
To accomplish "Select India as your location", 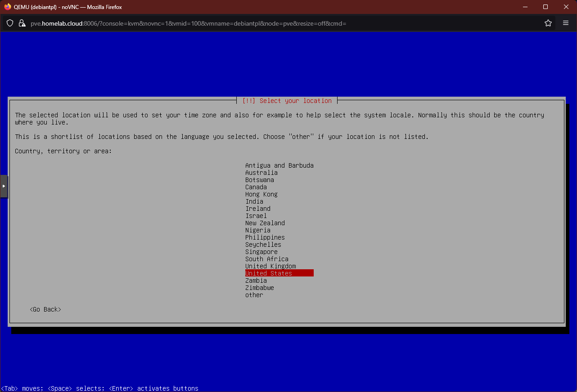I will click(x=254, y=201).
